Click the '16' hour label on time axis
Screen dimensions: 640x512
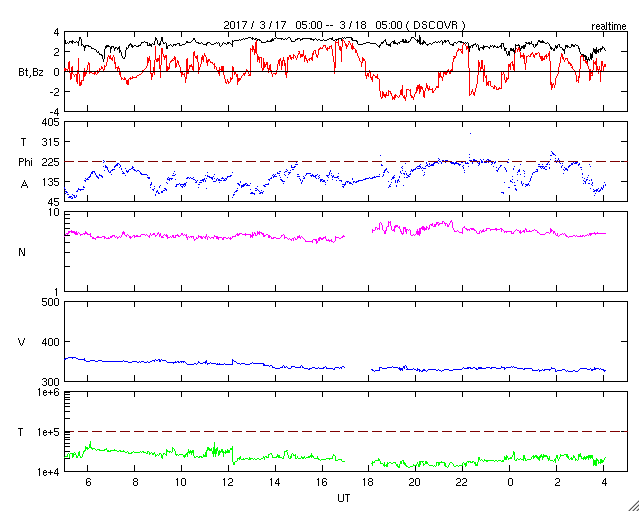[x=322, y=483]
